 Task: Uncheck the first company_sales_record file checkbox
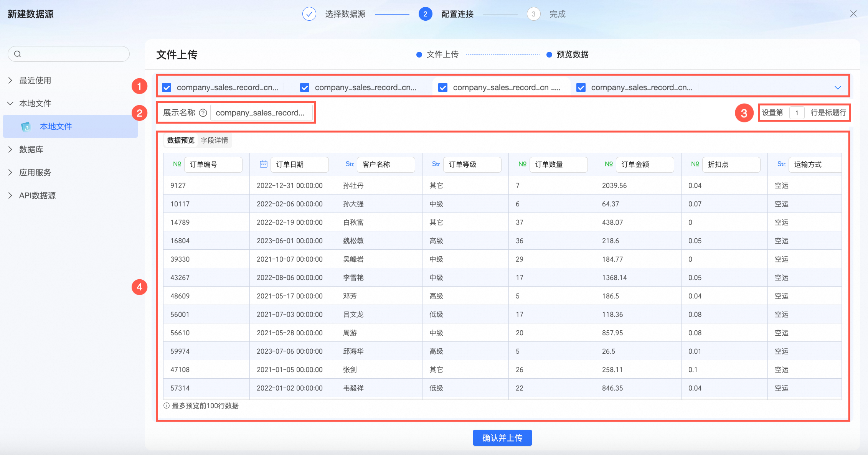point(167,87)
